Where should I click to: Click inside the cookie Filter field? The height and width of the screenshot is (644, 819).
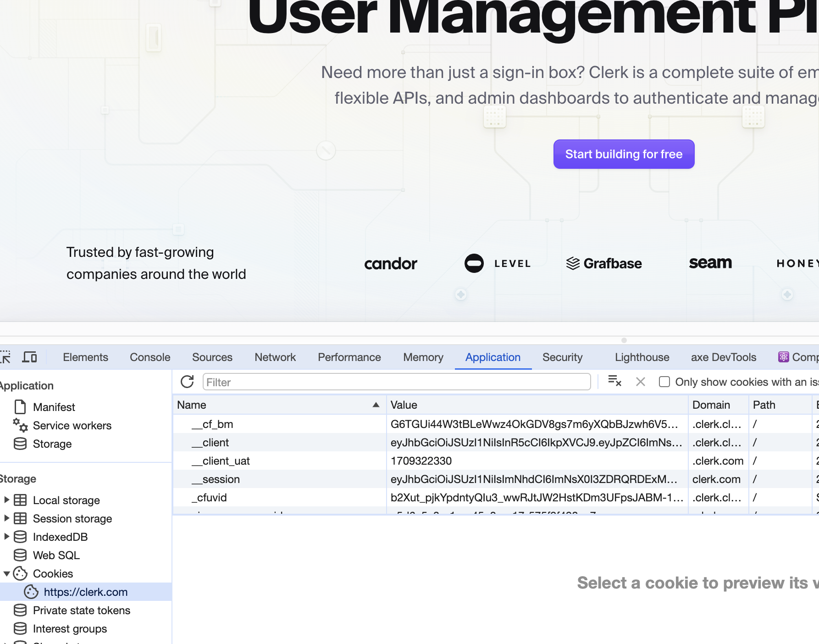coord(397,382)
